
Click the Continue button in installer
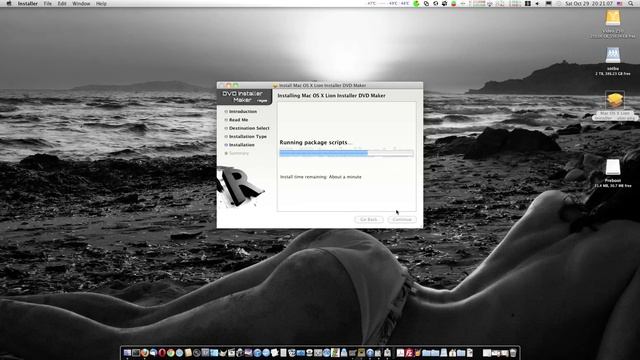point(402,220)
